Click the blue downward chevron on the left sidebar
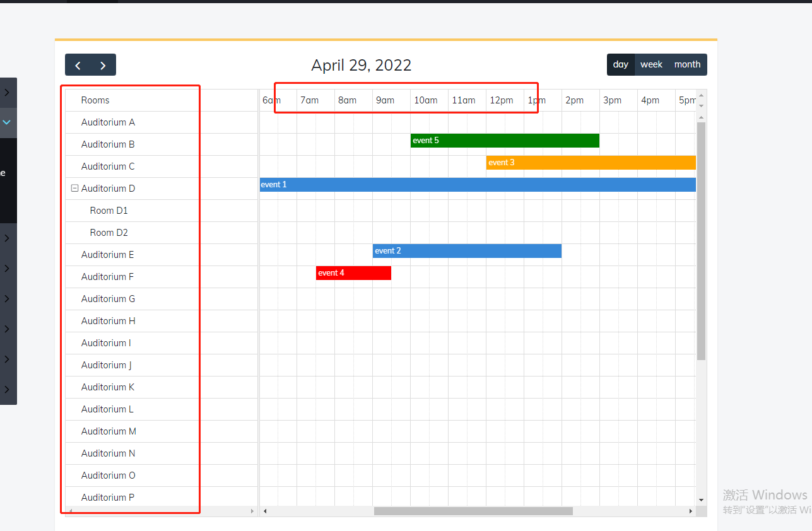 click(x=8, y=122)
